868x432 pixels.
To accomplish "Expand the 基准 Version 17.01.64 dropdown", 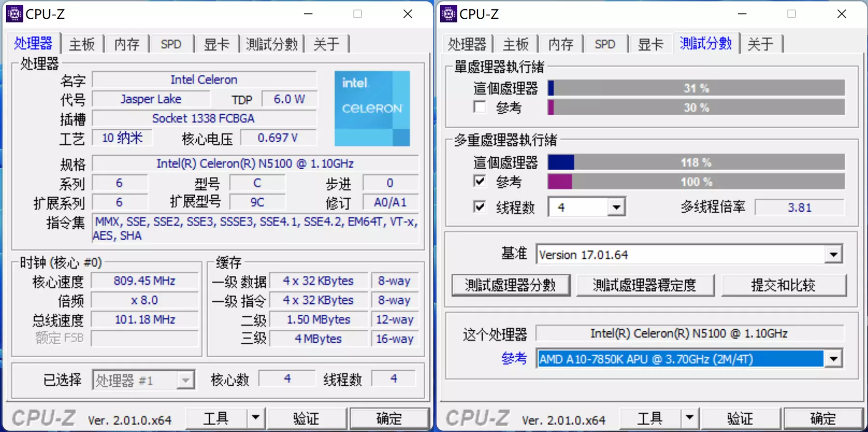I will point(833,255).
